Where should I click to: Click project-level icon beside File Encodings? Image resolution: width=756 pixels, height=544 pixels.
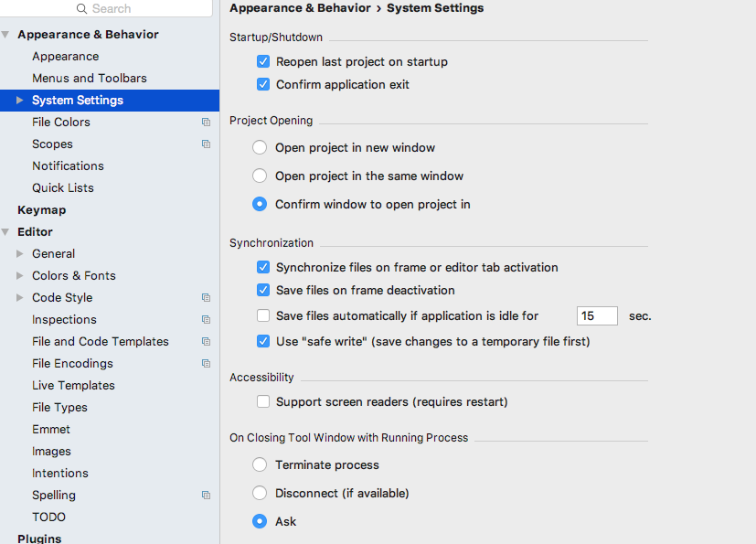coord(206,363)
